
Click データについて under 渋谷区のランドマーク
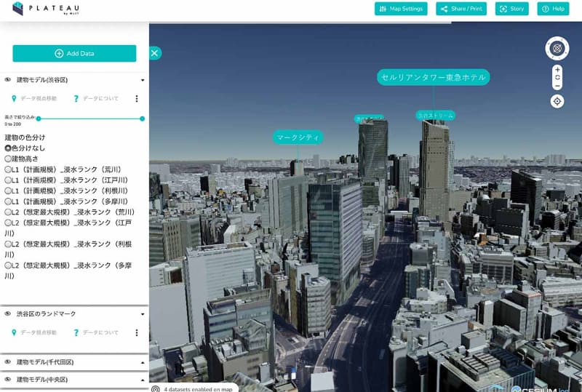click(x=96, y=332)
